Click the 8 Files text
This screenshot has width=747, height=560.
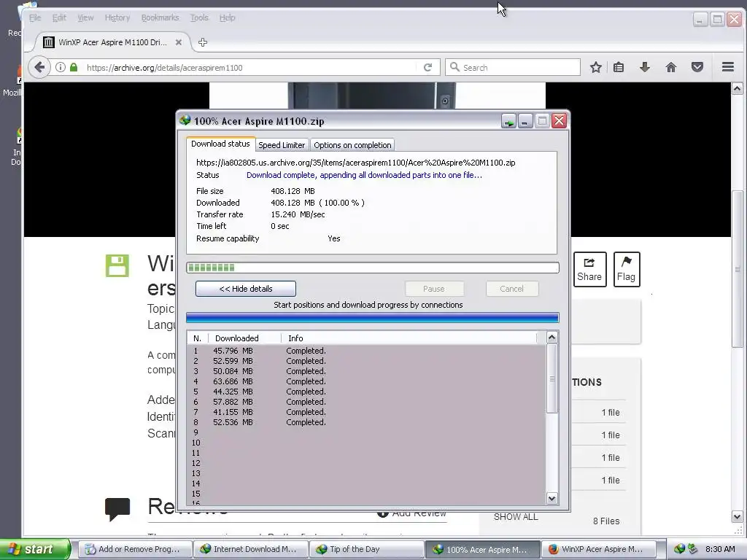(606, 521)
